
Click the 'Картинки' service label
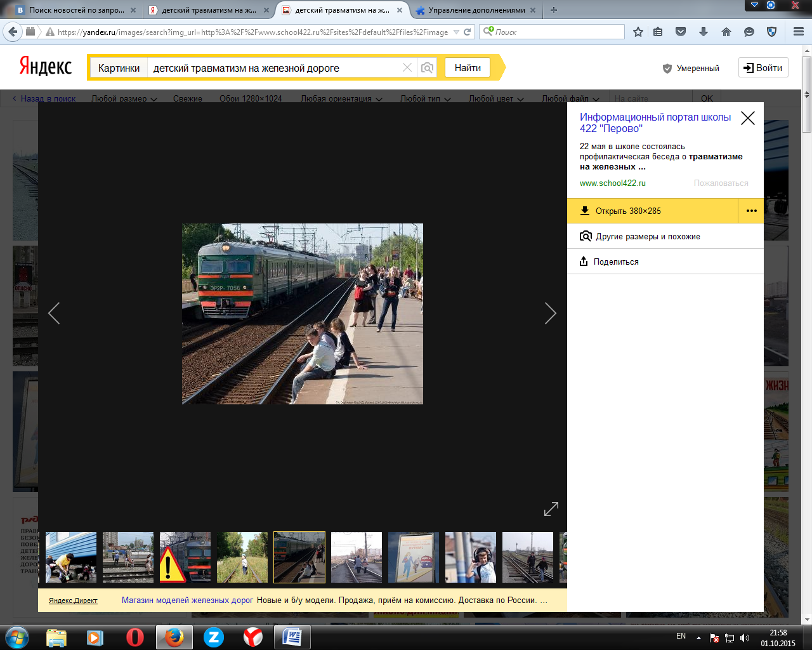(119, 68)
